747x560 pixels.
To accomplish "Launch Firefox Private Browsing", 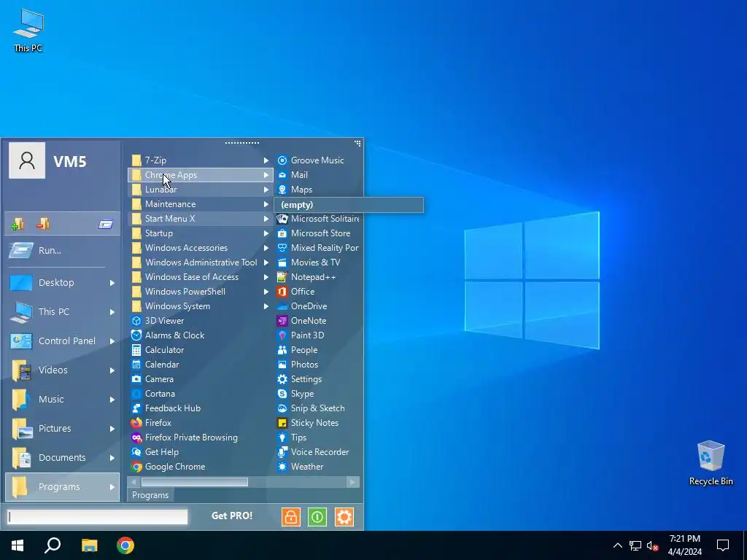I will tap(200, 437).
